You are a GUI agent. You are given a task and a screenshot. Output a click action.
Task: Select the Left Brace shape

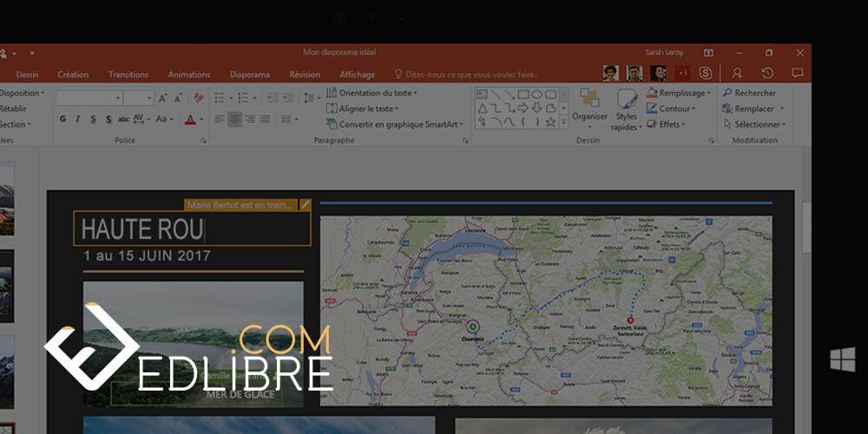[x=523, y=122]
